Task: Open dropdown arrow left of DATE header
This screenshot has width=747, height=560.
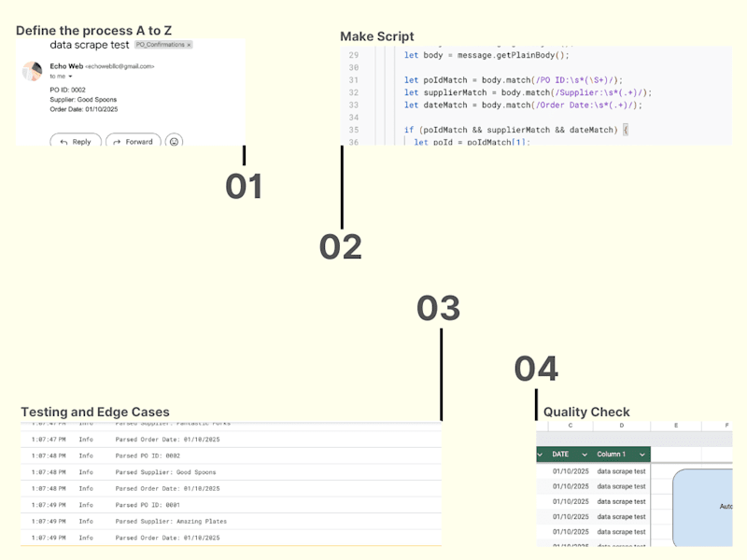Action: pos(540,455)
